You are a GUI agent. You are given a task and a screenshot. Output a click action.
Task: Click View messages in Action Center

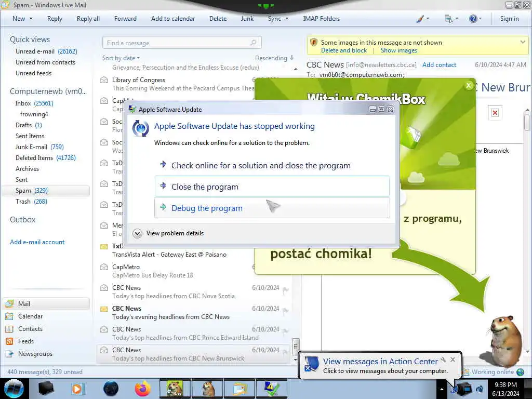point(380,362)
